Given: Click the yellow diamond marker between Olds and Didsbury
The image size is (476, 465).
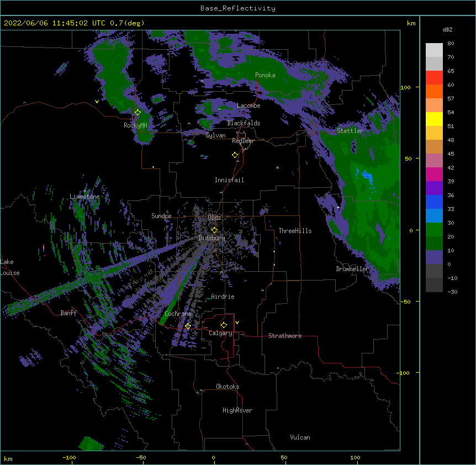Looking at the screenshot, I should coord(214,230).
